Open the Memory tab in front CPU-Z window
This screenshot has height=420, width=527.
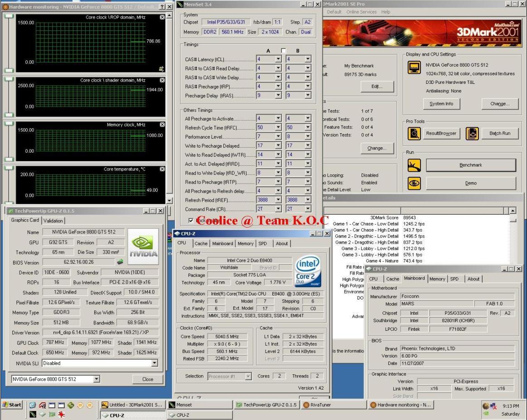click(245, 244)
